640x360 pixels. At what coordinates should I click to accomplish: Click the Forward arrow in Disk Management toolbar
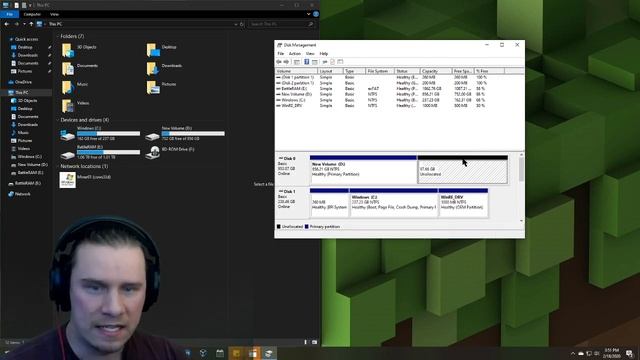click(x=286, y=62)
